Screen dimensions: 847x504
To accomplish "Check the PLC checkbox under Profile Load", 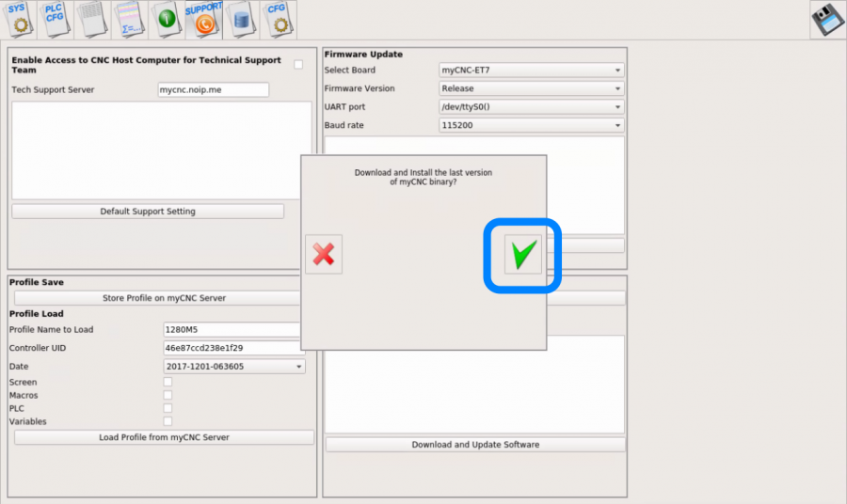I will (168, 409).
